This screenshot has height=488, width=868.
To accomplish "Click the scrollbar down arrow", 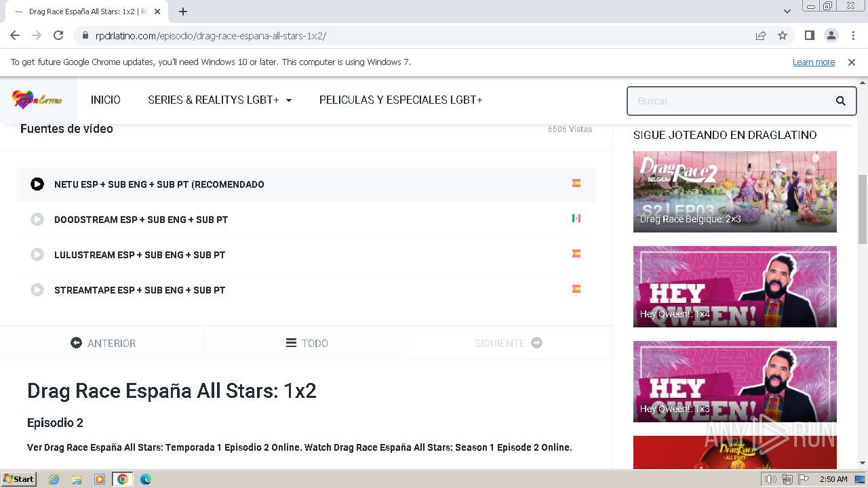I will pyautogui.click(x=863, y=463).
